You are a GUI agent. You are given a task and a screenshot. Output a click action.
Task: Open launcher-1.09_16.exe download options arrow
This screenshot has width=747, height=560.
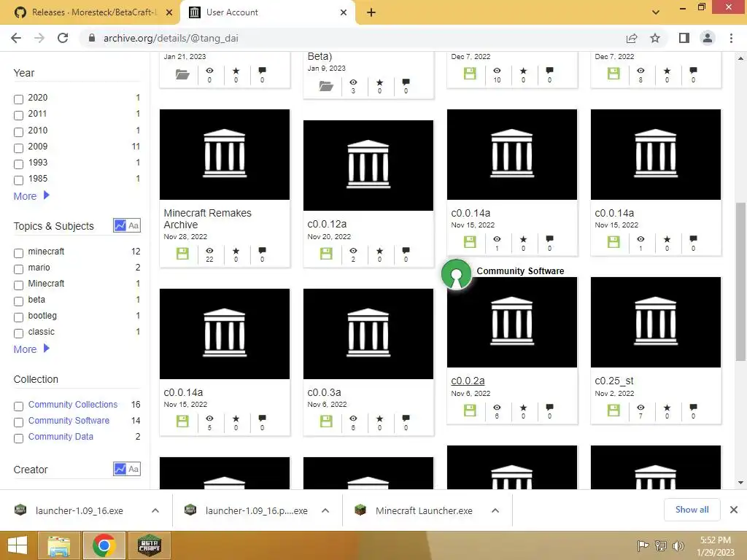click(x=155, y=510)
